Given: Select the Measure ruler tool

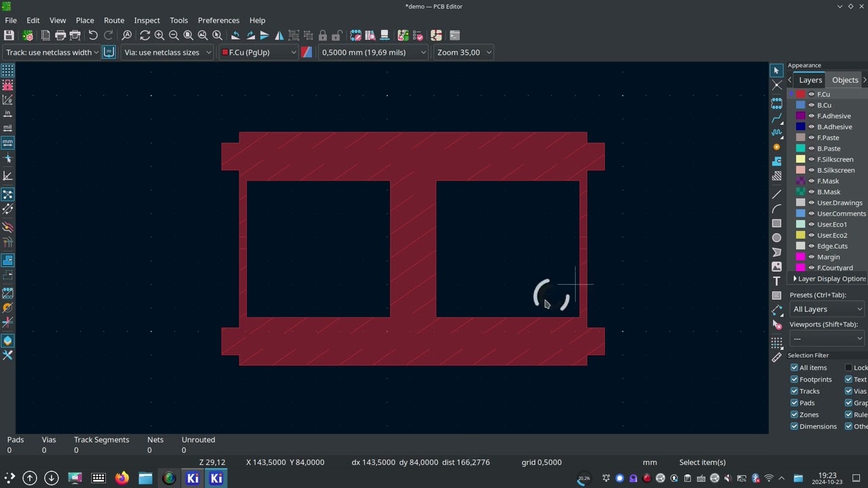Looking at the screenshot, I should tap(776, 357).
